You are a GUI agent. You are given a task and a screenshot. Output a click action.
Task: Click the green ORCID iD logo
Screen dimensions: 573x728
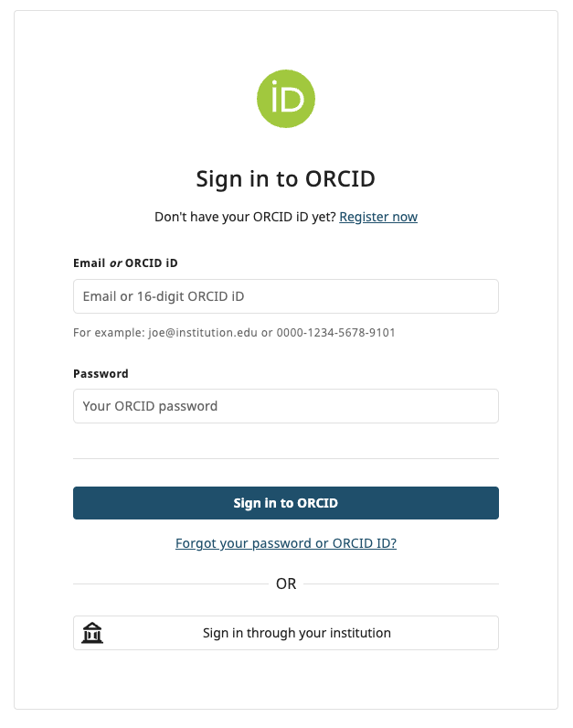point(286,98)
